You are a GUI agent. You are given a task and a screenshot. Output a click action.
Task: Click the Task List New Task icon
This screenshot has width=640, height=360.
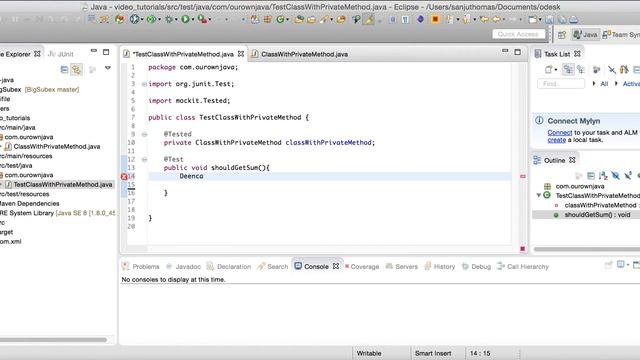point(549,69)
